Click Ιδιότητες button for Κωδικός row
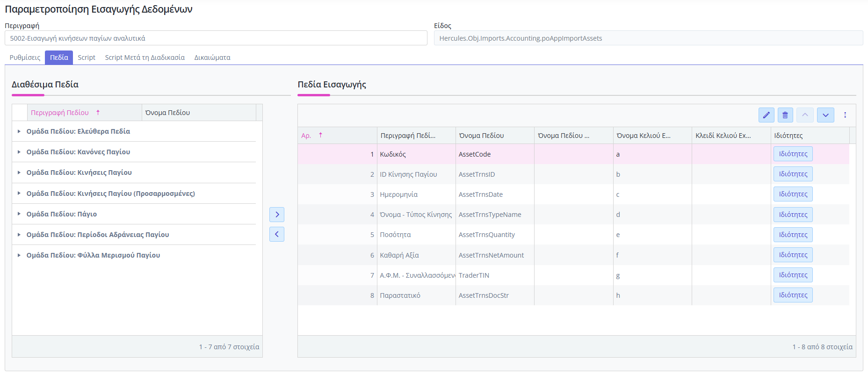Screen dimensions: 868x374 pyautogui.click(x=793, y=154)
